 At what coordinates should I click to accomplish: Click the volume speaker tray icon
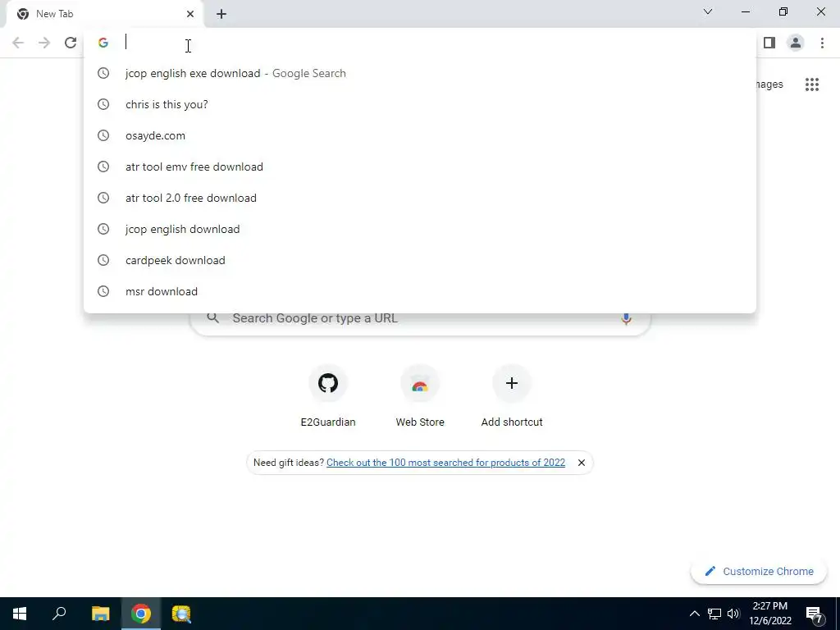[x=733, y=614]
